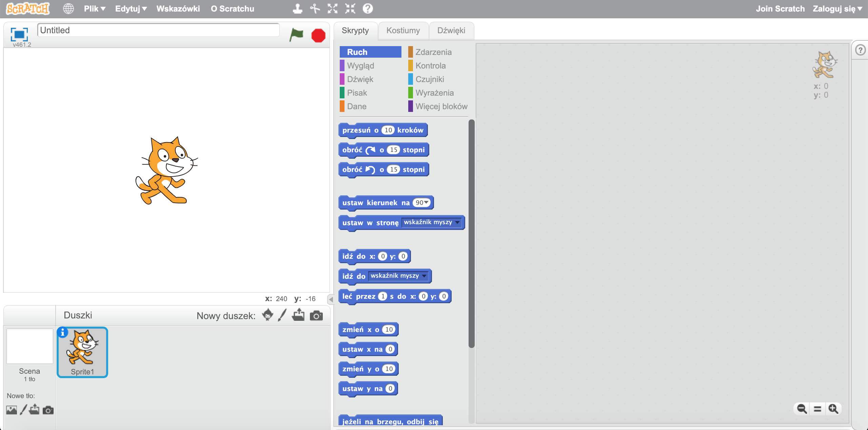Reset scripts area zoom equals icon
The image size is (868, 430).
point(817,409)
